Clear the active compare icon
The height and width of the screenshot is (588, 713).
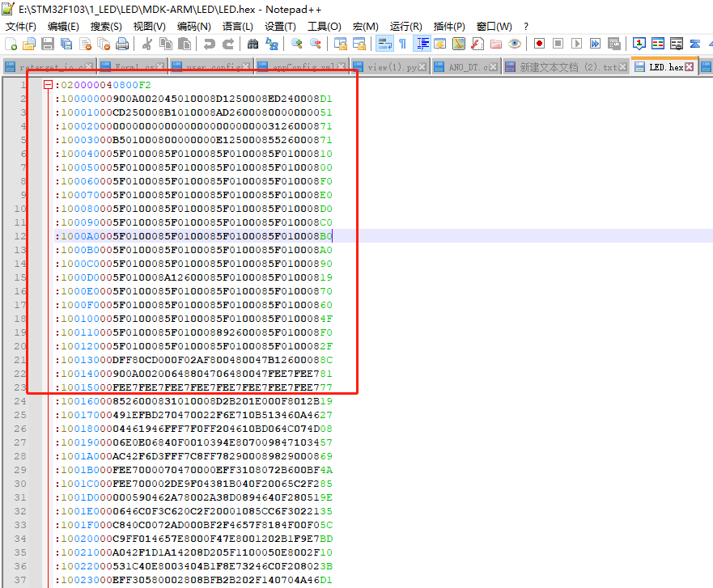click(676, 44)
